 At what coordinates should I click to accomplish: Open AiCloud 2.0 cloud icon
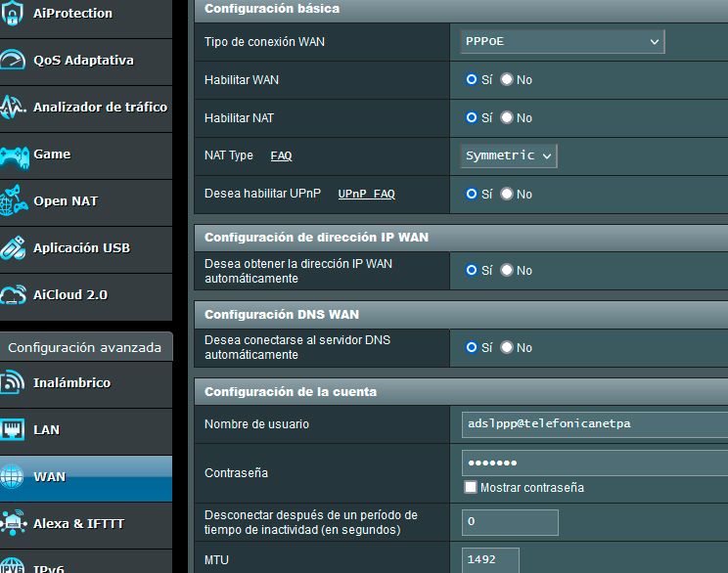tap(12, 294)
